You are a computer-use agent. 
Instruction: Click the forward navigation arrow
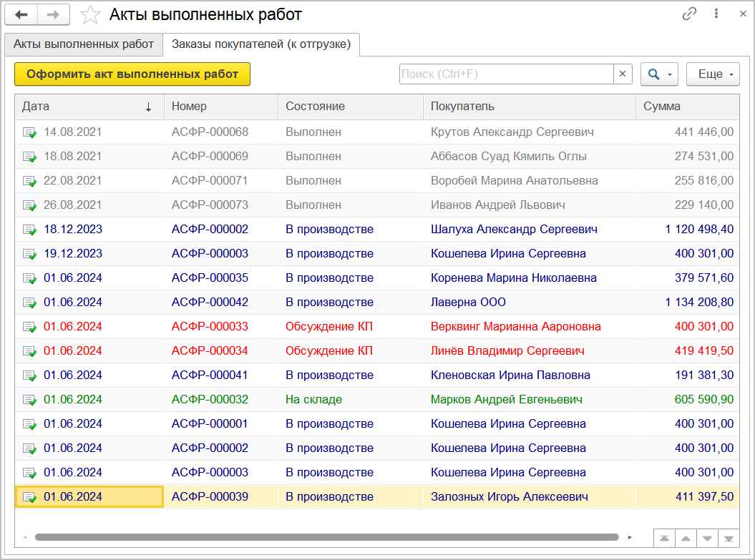(54, 14)
